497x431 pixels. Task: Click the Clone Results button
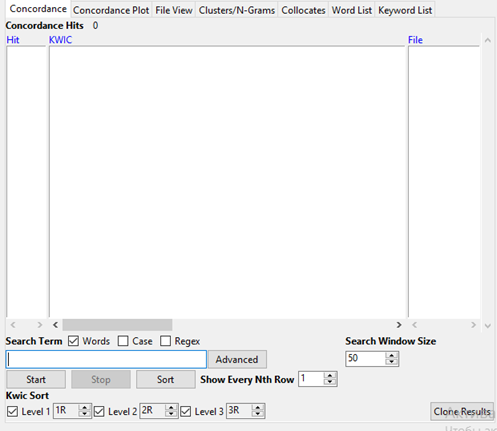point(462,412)
